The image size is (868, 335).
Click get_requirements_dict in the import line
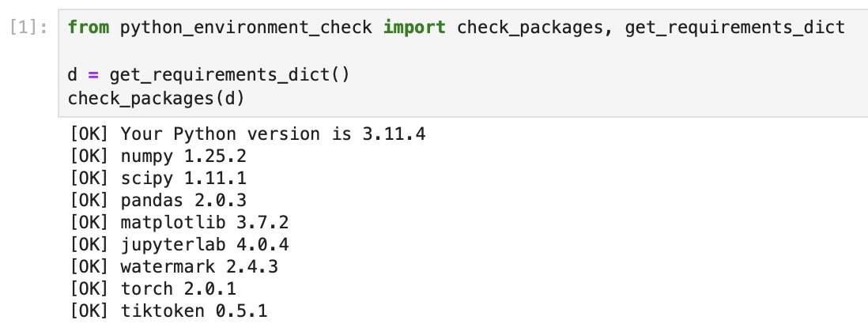coord(734,28)
